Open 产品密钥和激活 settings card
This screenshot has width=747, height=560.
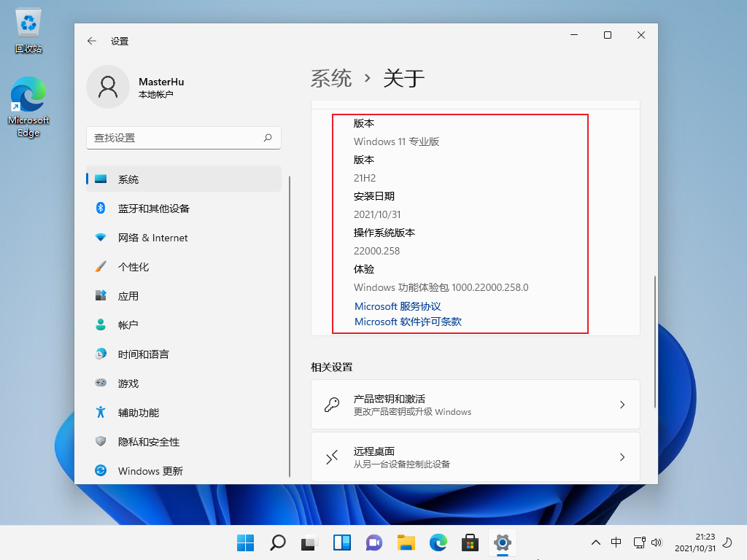(x=476, y=404)
